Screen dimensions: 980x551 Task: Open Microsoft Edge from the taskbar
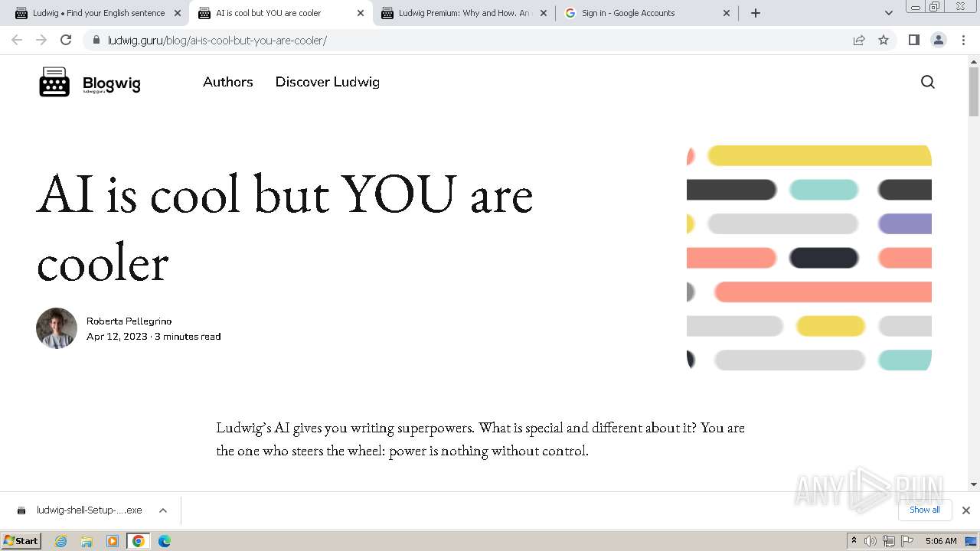165,541
